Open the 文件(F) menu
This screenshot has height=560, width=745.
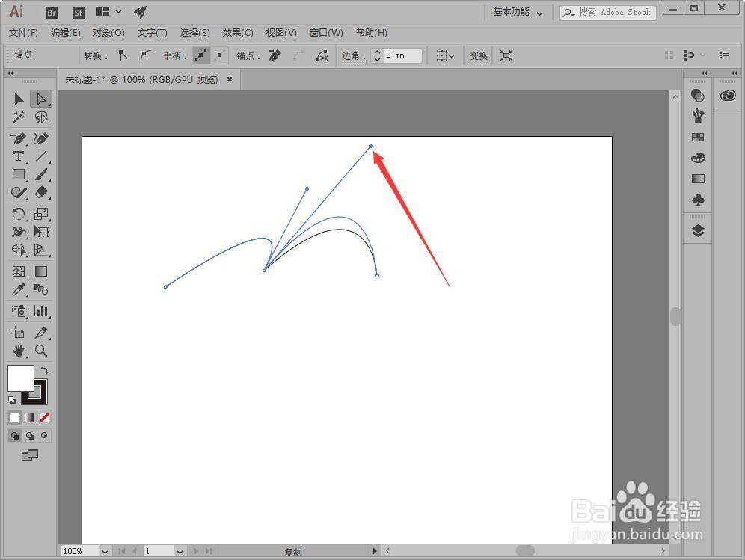pyautogui.click(x=23, y=33)
